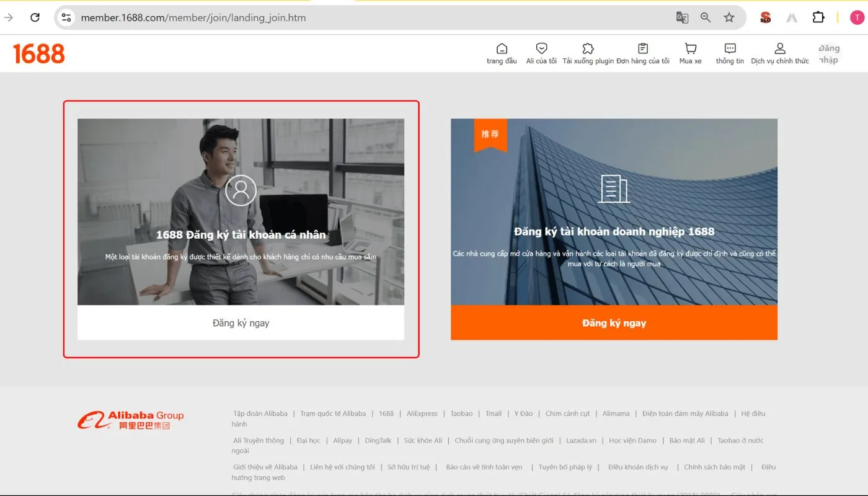Open the Sức khỏe Ali footer link

point(423,440)
